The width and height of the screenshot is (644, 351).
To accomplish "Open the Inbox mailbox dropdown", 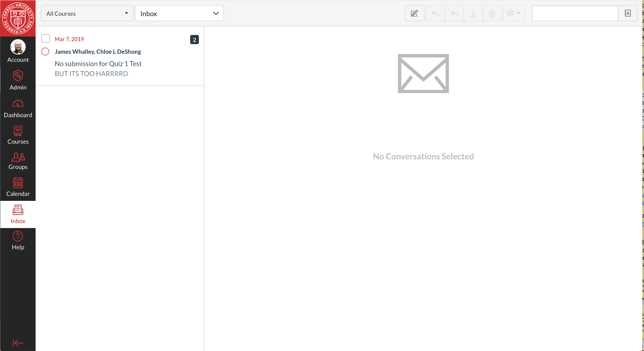I will [x=179, y=13].
